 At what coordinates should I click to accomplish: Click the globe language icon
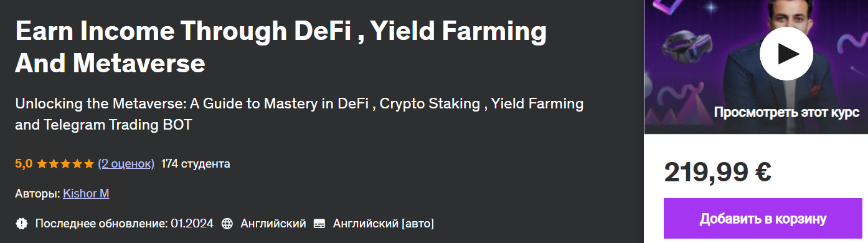[x=227, y=223]
